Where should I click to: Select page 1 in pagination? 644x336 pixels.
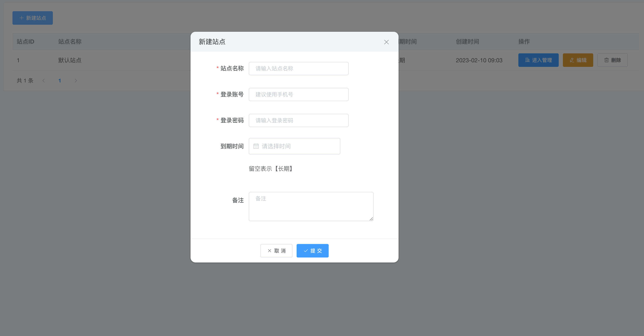[x=60, y=80]
